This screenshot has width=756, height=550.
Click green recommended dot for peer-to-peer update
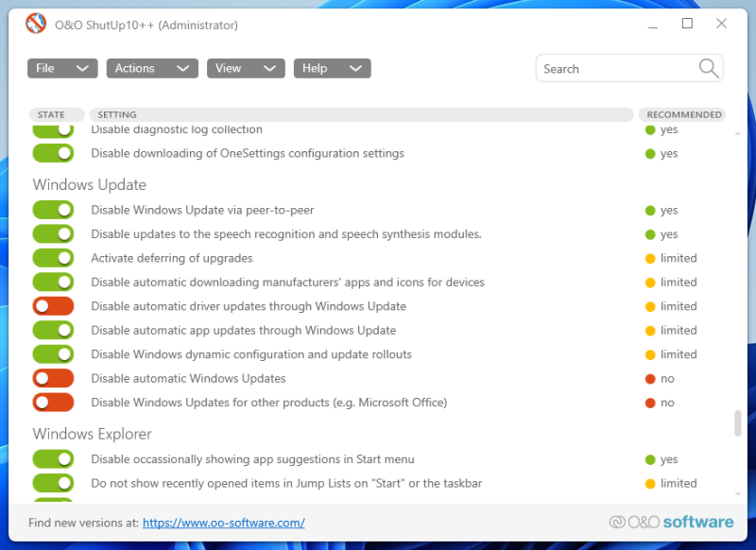[650, 211]
